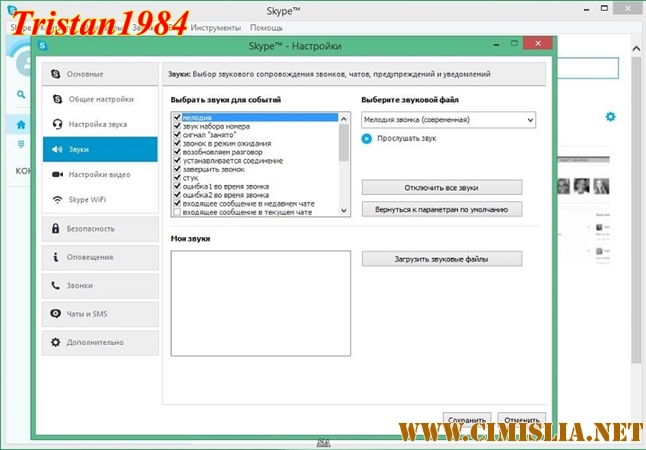
Task: Expand the Оповещения settings section
Action: 100,257
